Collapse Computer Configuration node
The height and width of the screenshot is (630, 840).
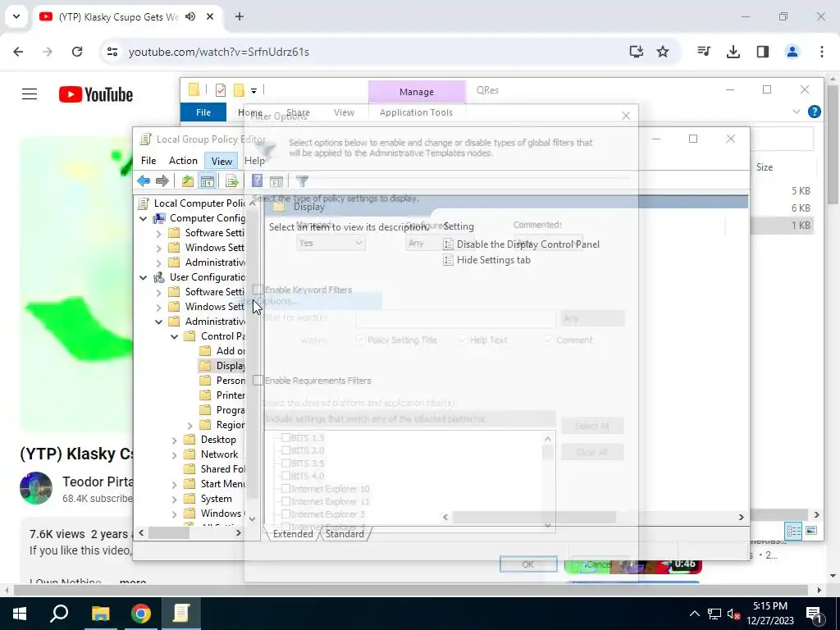(x=143, y=218)
